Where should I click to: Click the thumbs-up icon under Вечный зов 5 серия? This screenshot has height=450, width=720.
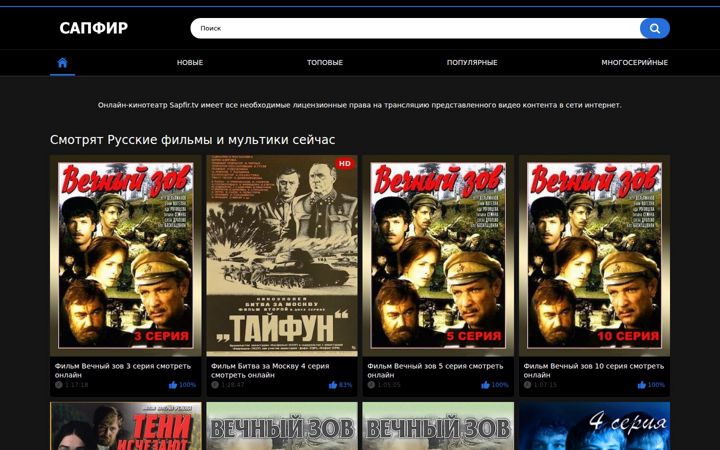coord(485,385)
